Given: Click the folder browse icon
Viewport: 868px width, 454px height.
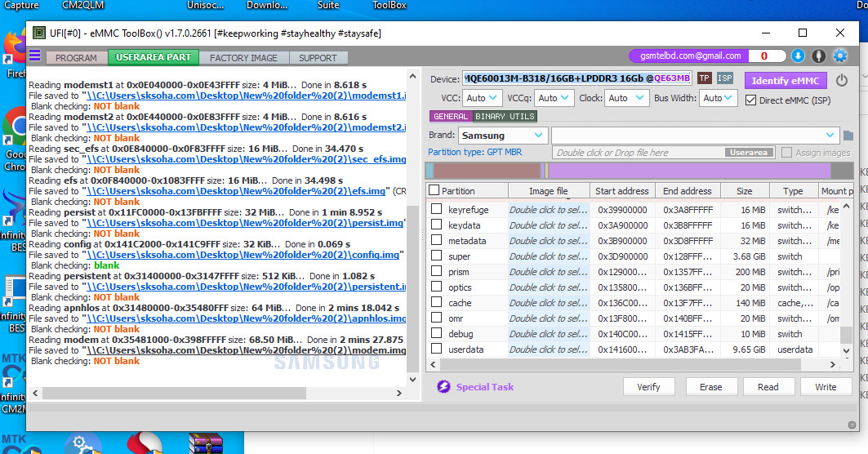Looking at the screenshot, I should 848,136.
